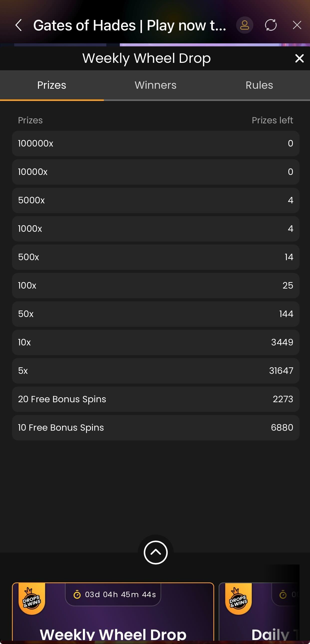This screenshot has width=310, height=644.
Task: Close the Gates of Hades browser window
Action: [x=297, y=25]
